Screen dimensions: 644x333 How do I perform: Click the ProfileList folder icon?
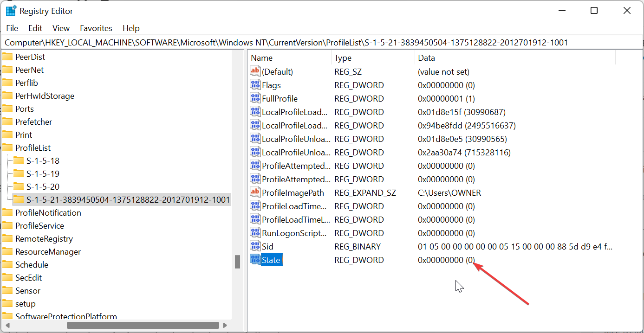(x=7, y=148)
